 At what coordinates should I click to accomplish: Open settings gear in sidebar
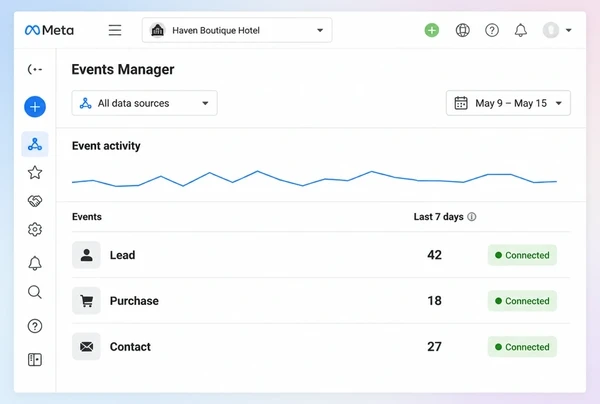click(35, 230)
